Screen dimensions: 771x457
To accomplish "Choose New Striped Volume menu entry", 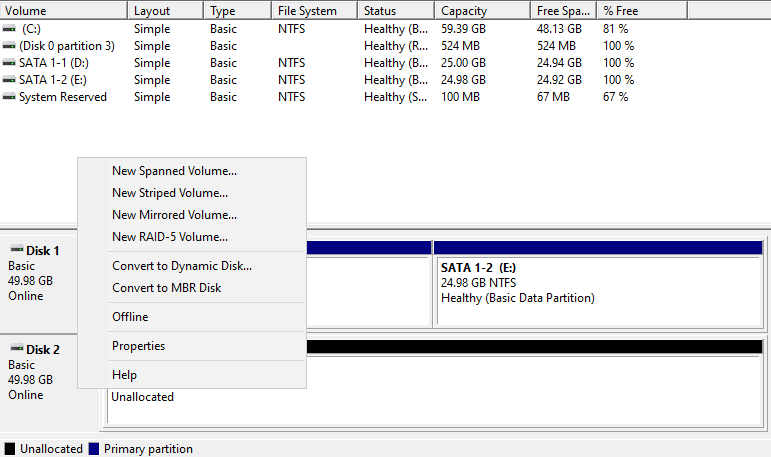I will [x=192, y=193].
